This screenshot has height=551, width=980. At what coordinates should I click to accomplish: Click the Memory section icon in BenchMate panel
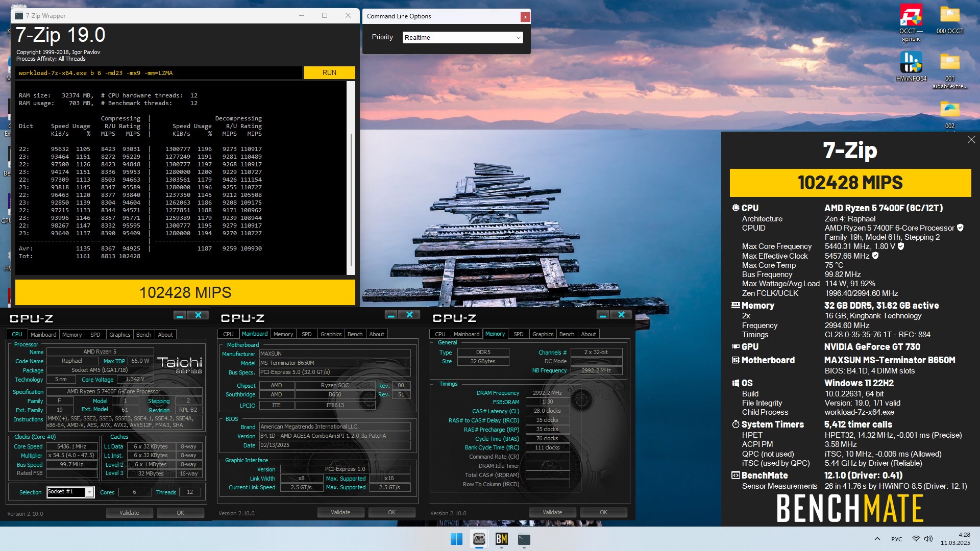pos(736,306)
